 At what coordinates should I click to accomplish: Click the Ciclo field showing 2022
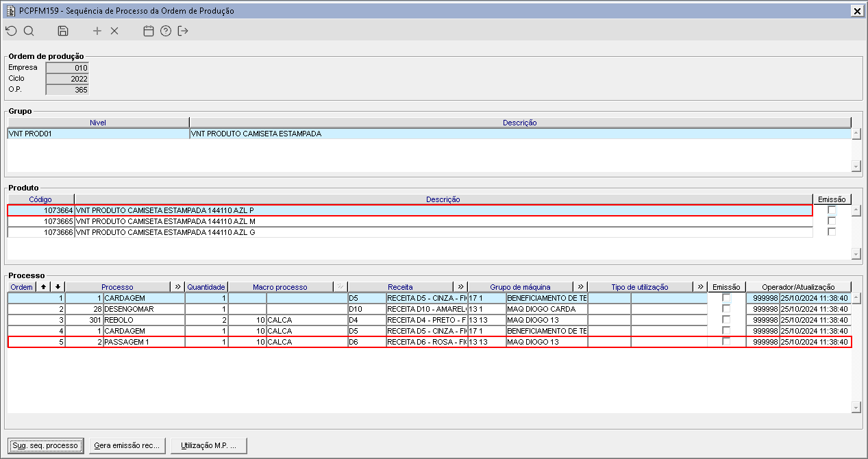tap(67, 79)
